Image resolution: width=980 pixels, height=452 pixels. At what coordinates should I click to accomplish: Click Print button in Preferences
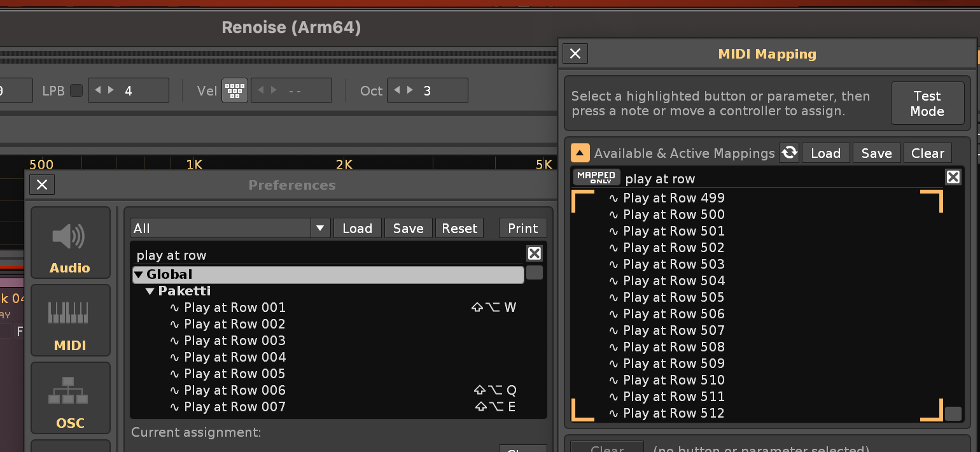(522, 229)
